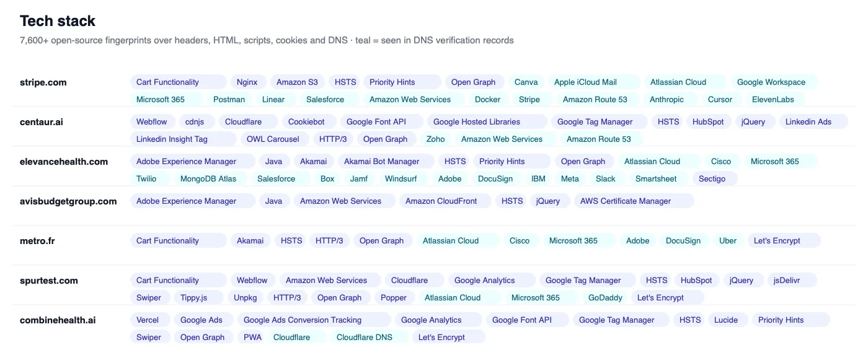The height and width of the screenshot is (358, 868).
Task: Click the Google Workspace tag
Action: [774, 82]
